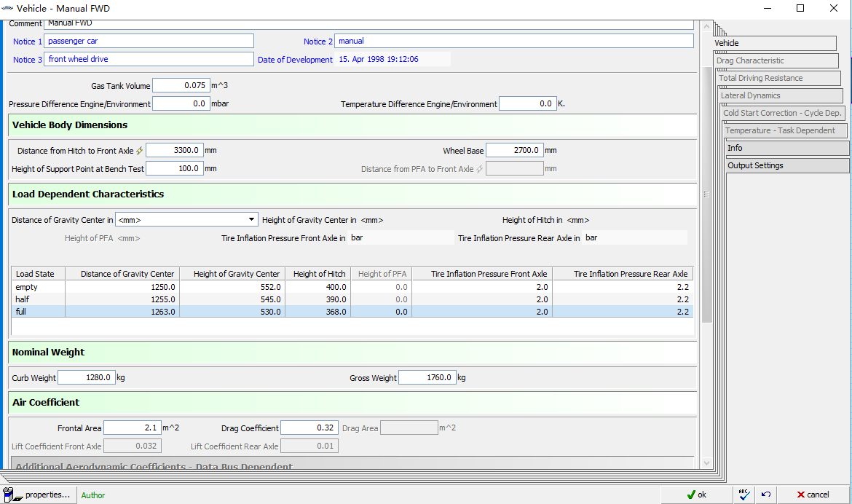The width and height of the screenshot is (852, 504).
Task: Open the Info tab
Action: tap(787, 148)
